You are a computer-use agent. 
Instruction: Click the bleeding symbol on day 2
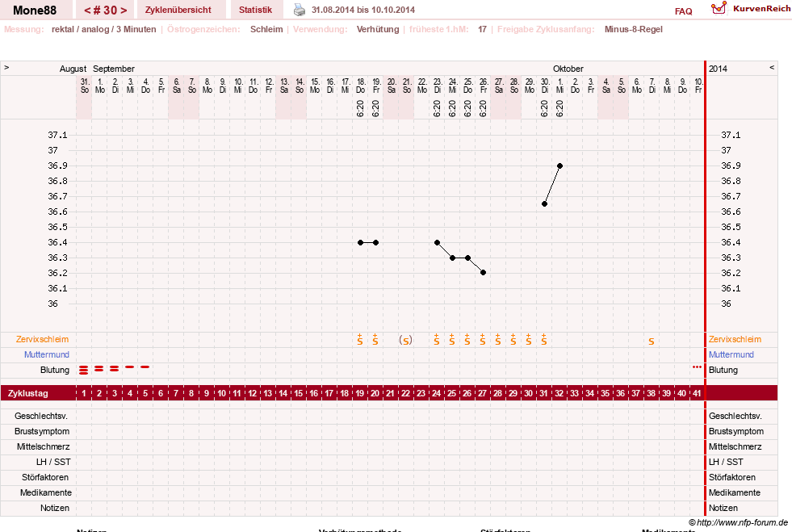coord(99,369)
